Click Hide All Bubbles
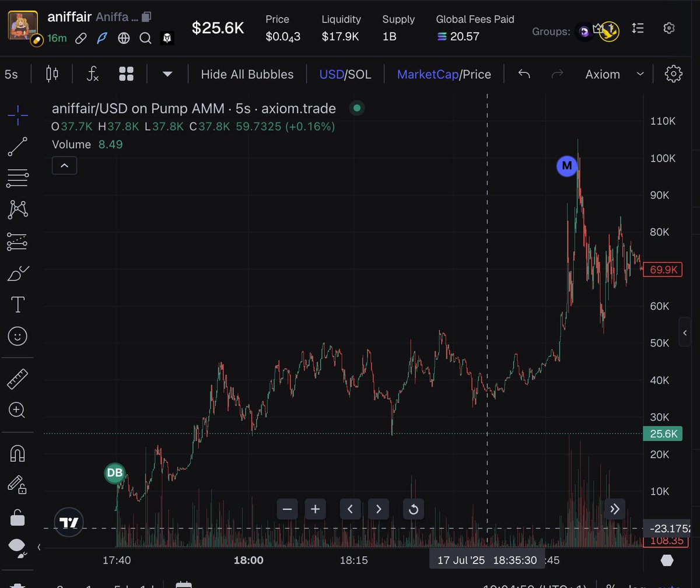Screen dimensions: 700x588 tap(247, 74)
